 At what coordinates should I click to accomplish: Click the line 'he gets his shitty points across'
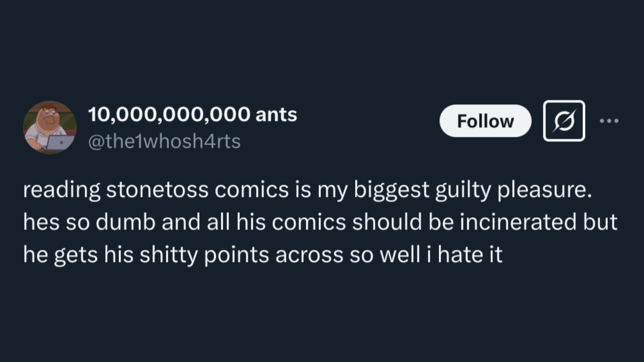click(x=262, y=254)
